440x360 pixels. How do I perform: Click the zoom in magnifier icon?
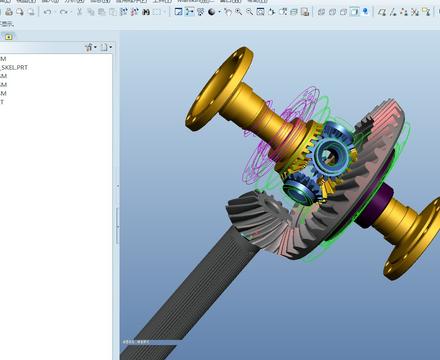pos(239,12)
